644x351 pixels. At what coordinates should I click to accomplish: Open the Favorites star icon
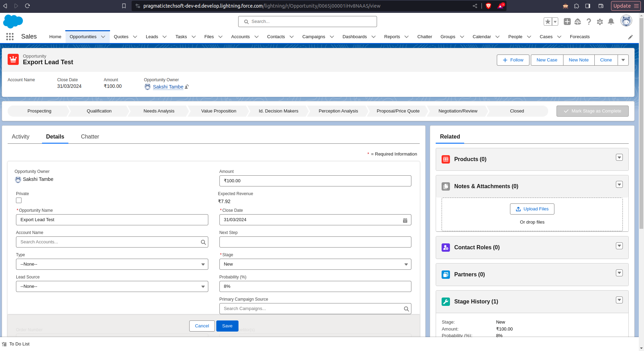548,22
